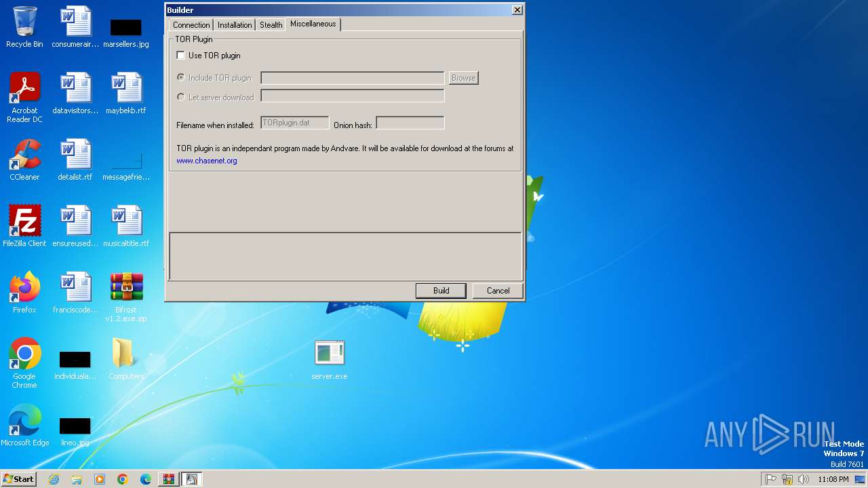Select server.exe desktop file
868x488 pixels.
pos(330,359)
